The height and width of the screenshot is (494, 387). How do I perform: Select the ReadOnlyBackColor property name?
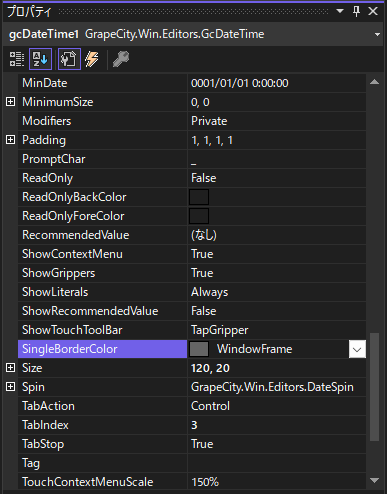(x=74, y=197)
